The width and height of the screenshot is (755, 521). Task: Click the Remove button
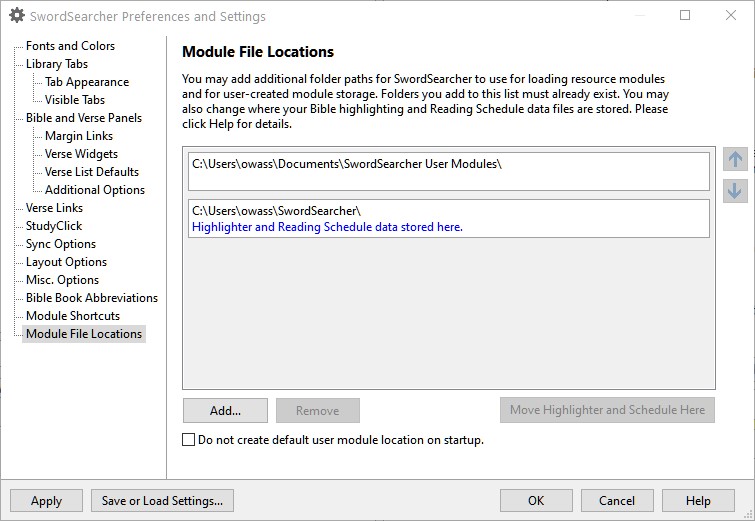tap(318, 411)
